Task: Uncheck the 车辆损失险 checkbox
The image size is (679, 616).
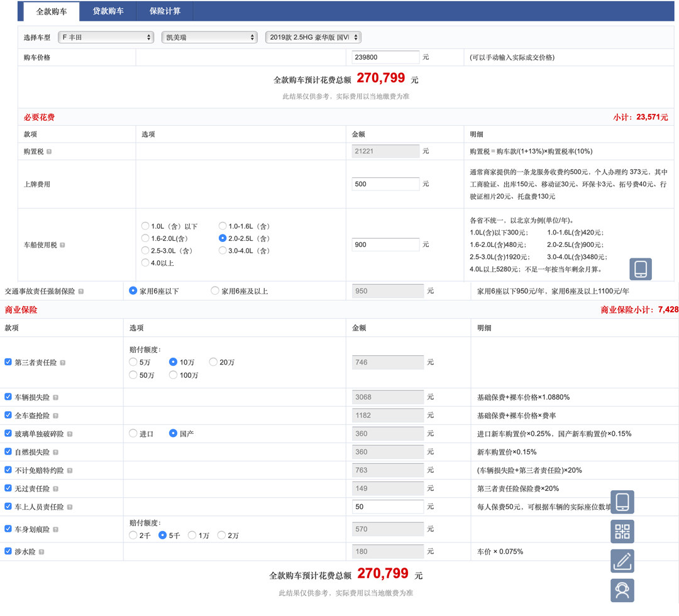Action: tap(8, 397)
